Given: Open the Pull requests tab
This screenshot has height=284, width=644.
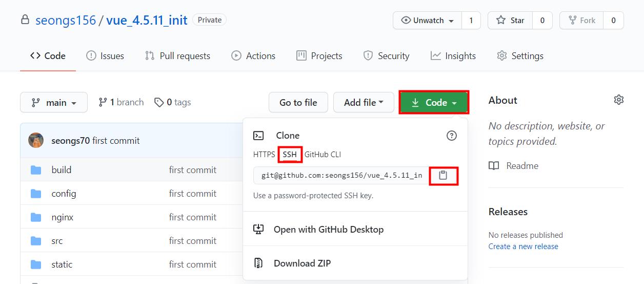Looking at the screenshot, I should click(177, 56).
